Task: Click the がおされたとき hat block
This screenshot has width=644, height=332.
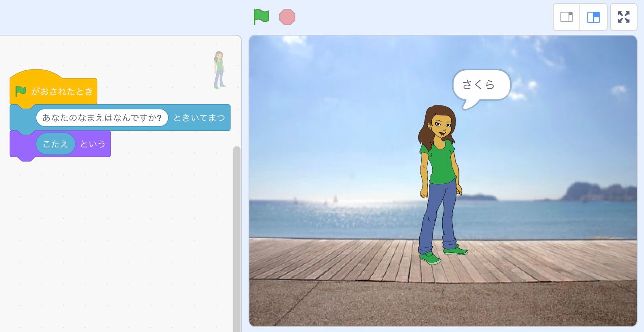Action: pyautogui.click(x=53, y=89)
